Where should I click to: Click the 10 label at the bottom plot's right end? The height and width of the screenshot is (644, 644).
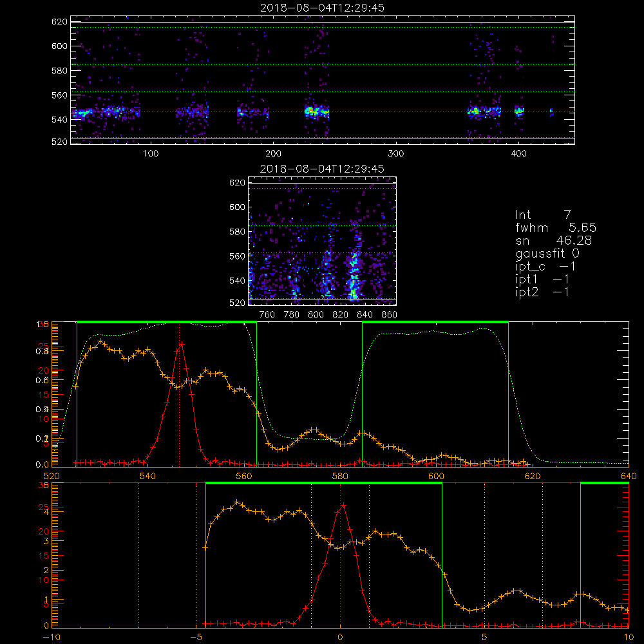coord(629,637)
